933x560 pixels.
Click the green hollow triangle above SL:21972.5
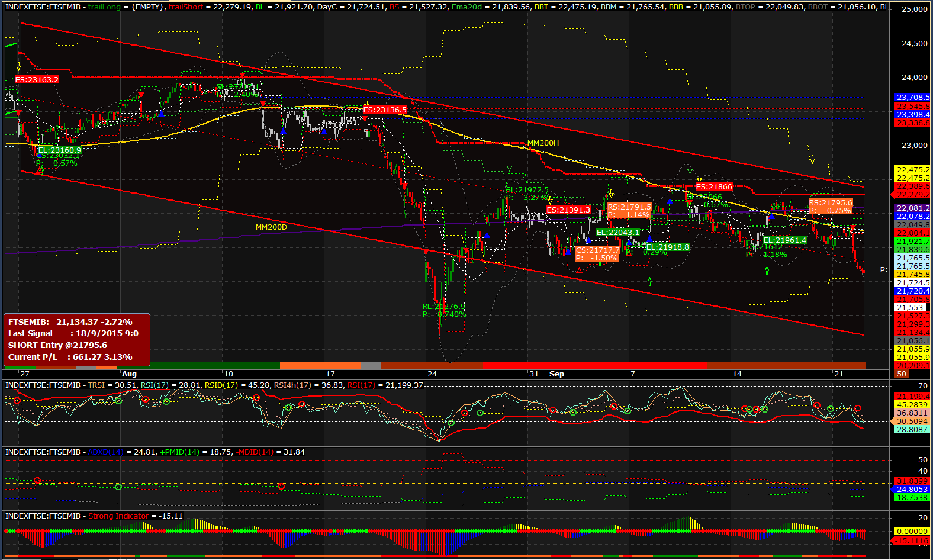point(509,169)
